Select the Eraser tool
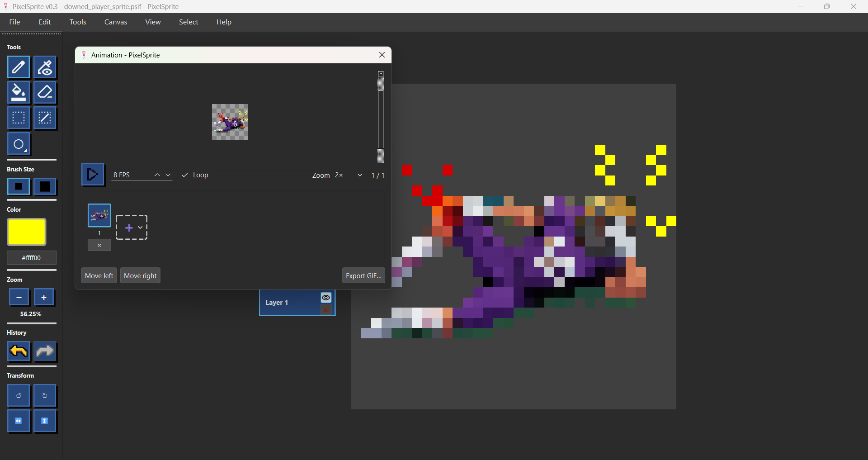This screenshot has width=868, height=460. click(45, 93)
